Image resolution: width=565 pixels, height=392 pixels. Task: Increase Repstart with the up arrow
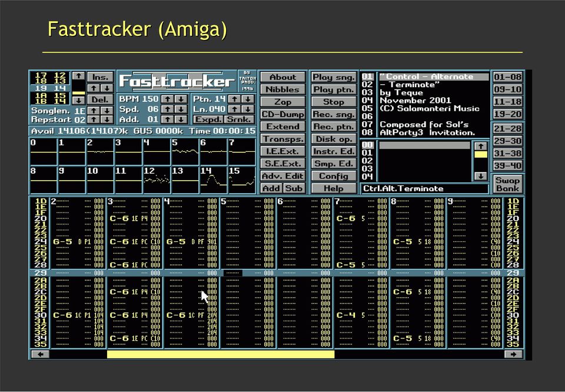point(94,119)
